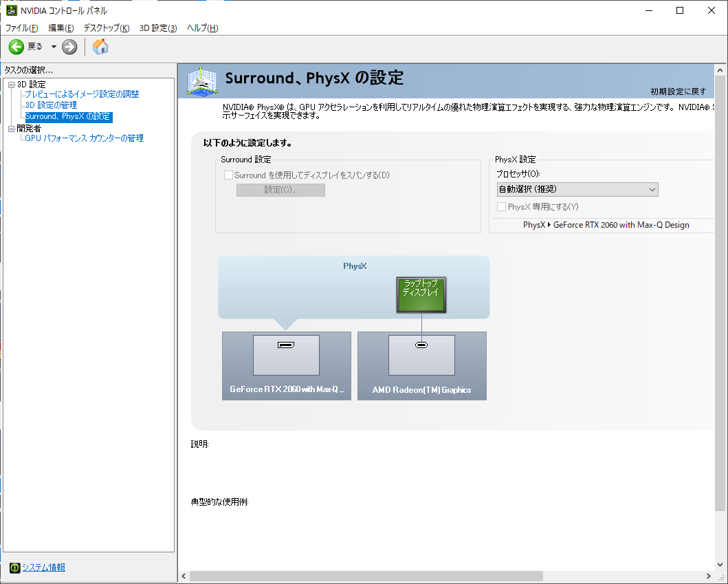Select the AMD Radeon(TM) Graphics GPU box

422,366
